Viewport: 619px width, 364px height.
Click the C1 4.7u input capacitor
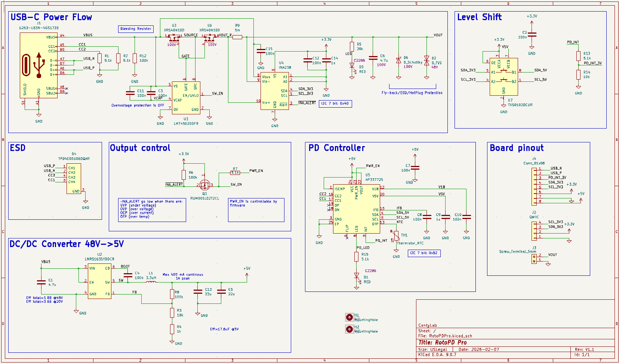tap(41, 282)
